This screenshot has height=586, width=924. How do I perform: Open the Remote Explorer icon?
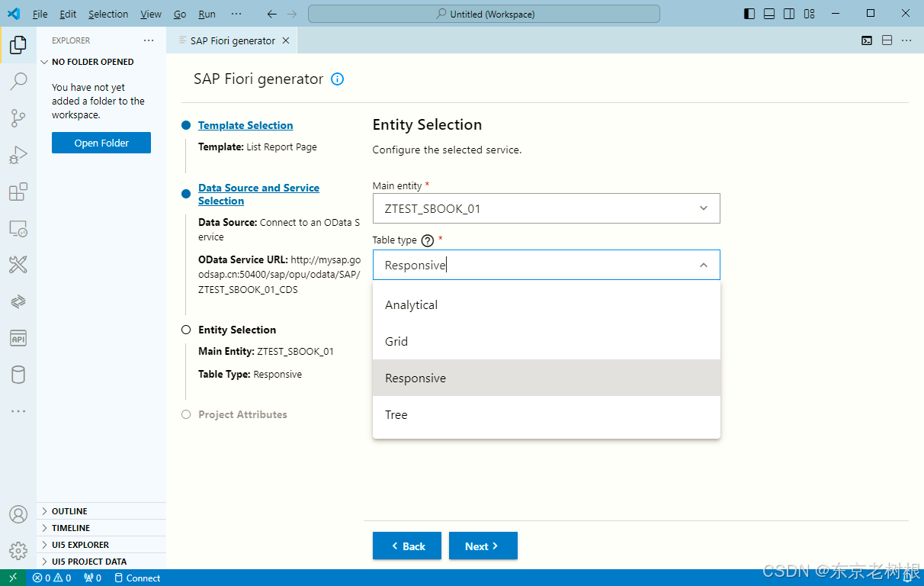pos(18,228)
